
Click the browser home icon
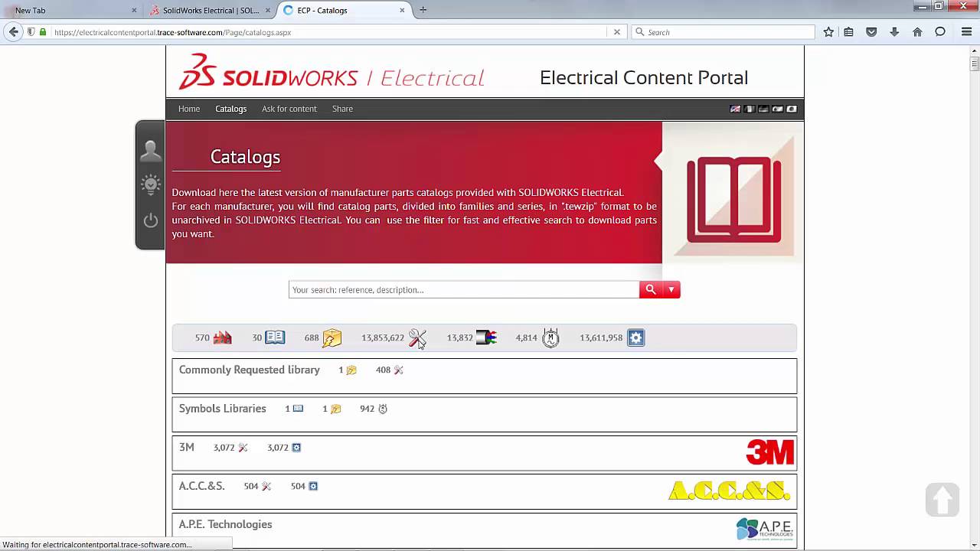click(x=917, y=32)
